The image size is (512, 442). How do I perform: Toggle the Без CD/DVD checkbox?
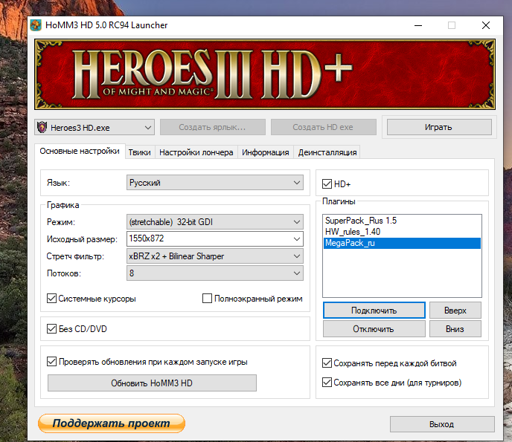point(52,329)
